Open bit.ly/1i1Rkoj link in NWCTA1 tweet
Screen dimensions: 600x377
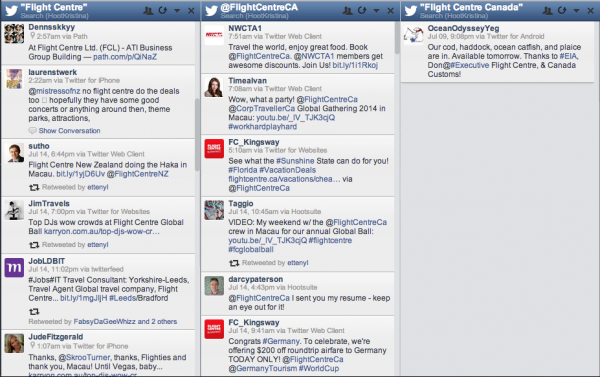[x=355, y=65]
